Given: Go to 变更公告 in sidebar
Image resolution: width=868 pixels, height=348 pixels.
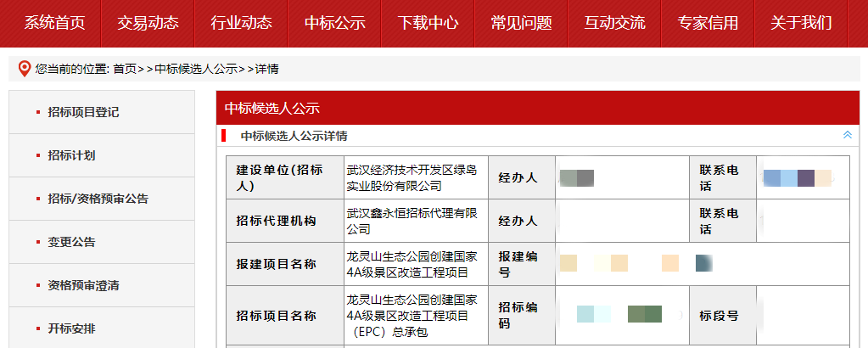Looking at the screenshot, I should coord(71,242).
